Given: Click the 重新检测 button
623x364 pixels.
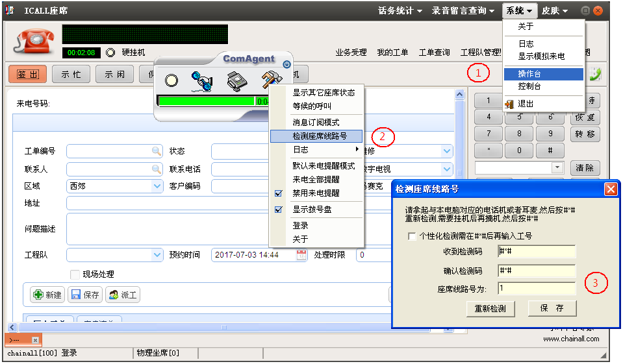Looking at the screenshot, I should 490,308.
